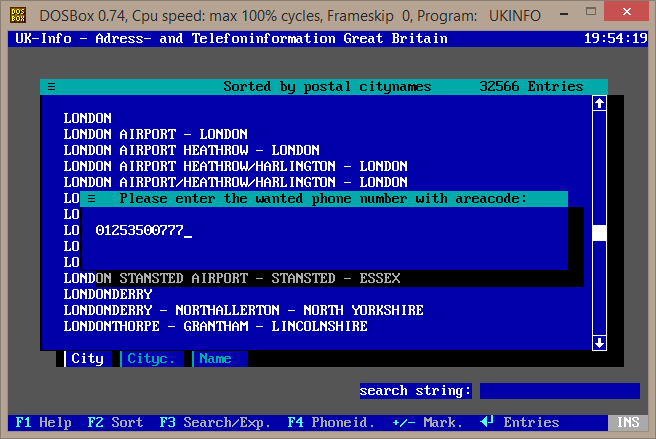Click the Sorted by postal citynames title

point(327,87)
